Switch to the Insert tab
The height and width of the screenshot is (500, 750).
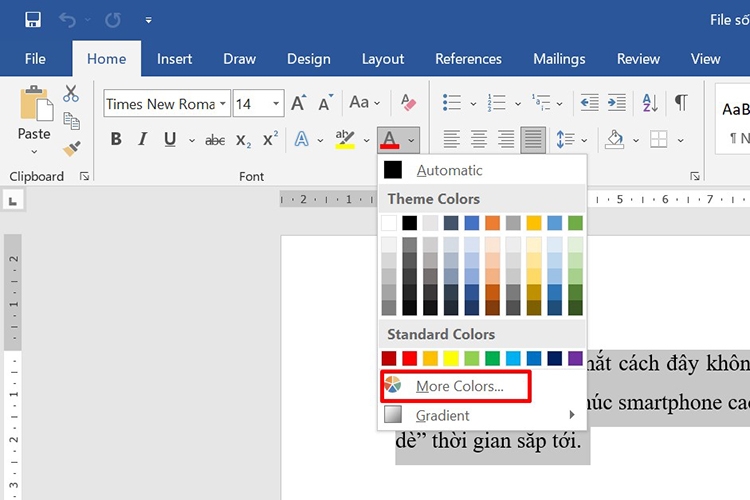pyautogui.click(x=174, y=59)
